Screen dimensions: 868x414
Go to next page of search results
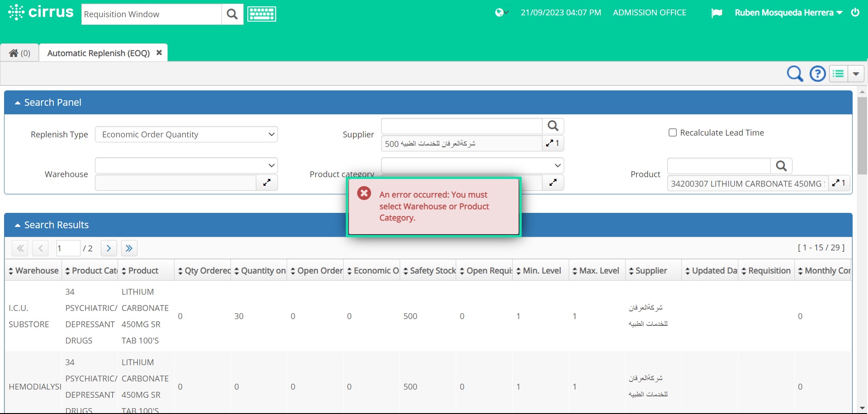pyautogui.click(x=108, y=248)
